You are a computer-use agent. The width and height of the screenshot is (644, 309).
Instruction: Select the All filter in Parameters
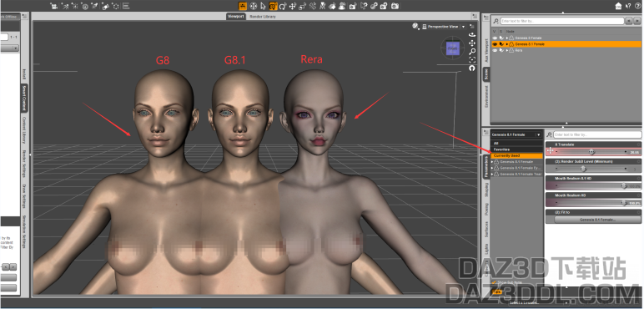pos(516,143)
